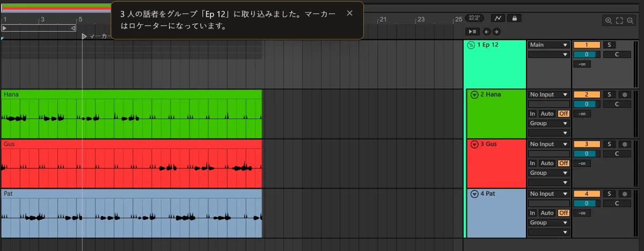Open the Main output dropdown on Ep 12
The image size is (644, 251).
click(548, 45)
